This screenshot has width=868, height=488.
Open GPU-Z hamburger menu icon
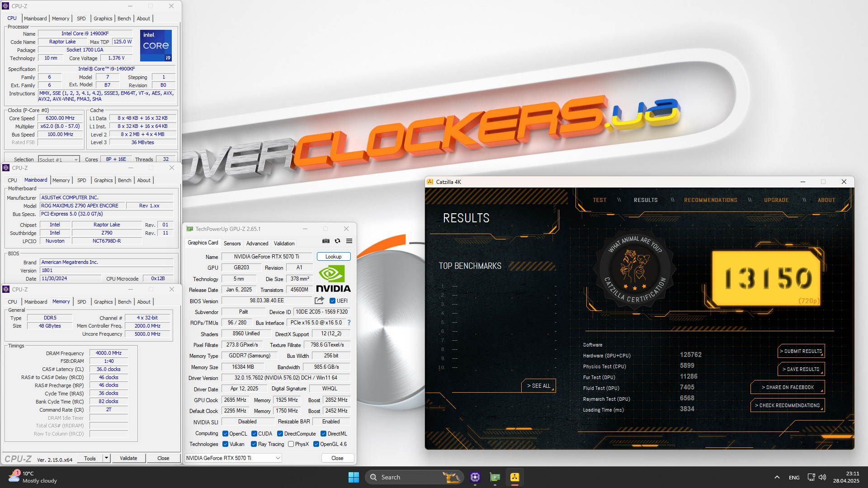point(349,241)
